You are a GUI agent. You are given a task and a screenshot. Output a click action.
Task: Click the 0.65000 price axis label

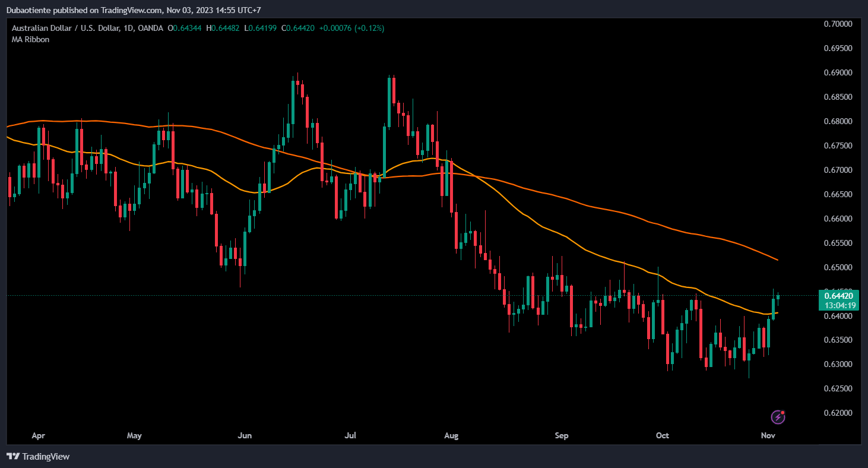(838, 267)
